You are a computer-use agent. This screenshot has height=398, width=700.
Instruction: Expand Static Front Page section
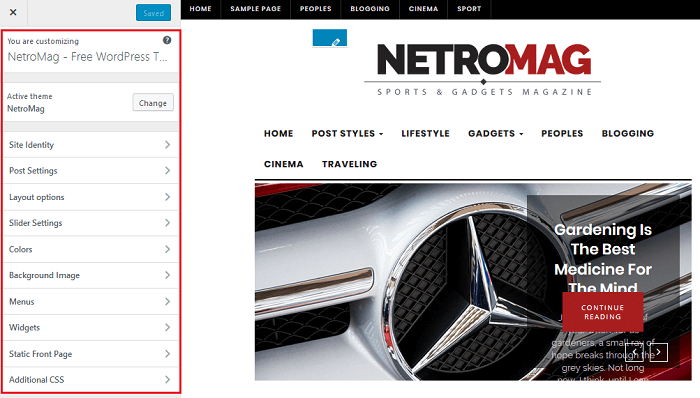point(91,354)
